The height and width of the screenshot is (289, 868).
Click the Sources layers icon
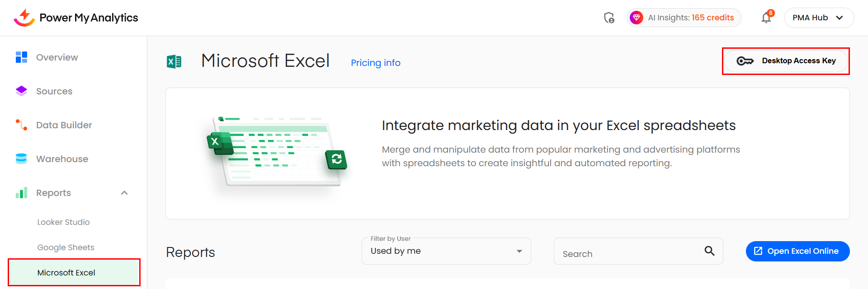pyautogui.click(x=21, y=91)
